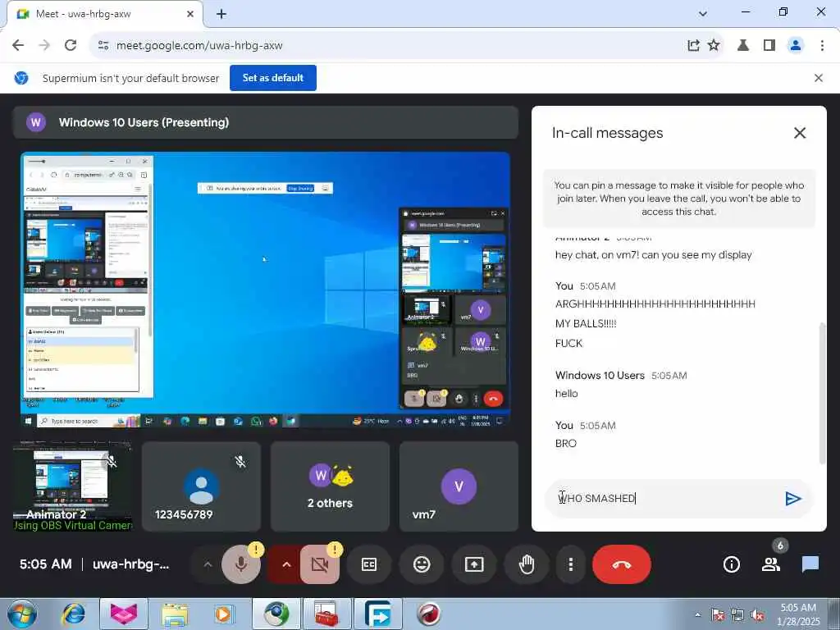View site information icon in address bar
840x630 pixels.
pyautogui.click(x=103, y=45)
